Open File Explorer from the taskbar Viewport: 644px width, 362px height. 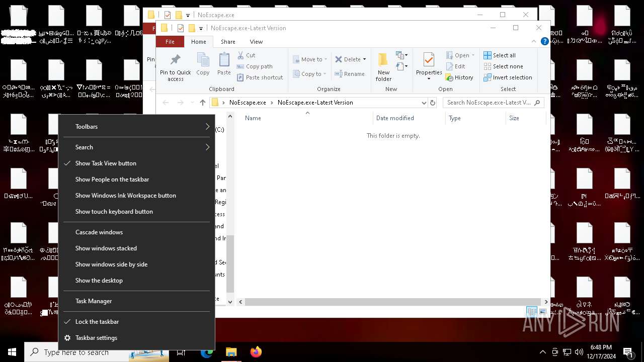coord(231,352)
